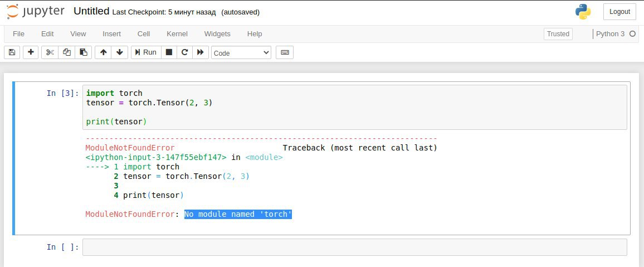The image size is (644, 267).
Task: Click the Last Checkpoint status text
Action: tap(164, 12)
